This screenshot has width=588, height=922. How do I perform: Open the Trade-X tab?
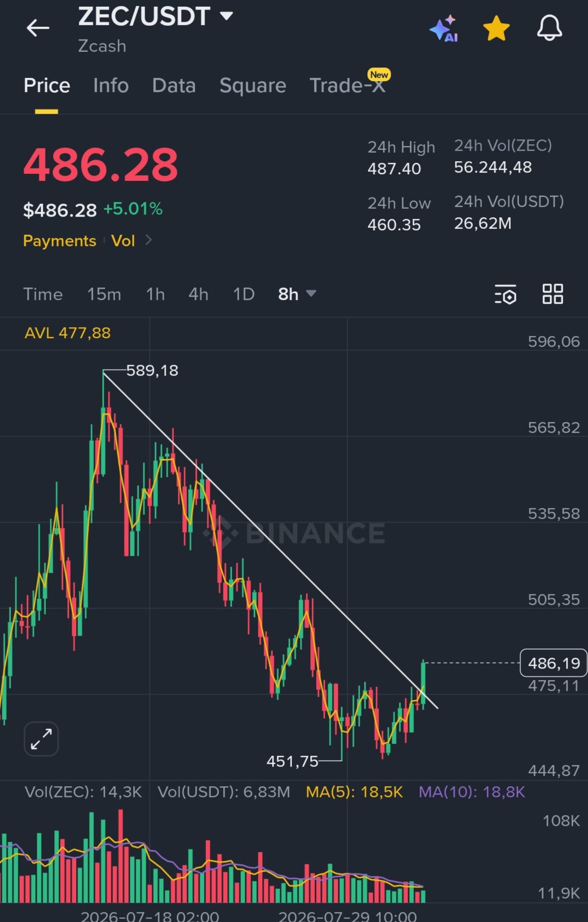coord(348,86)
